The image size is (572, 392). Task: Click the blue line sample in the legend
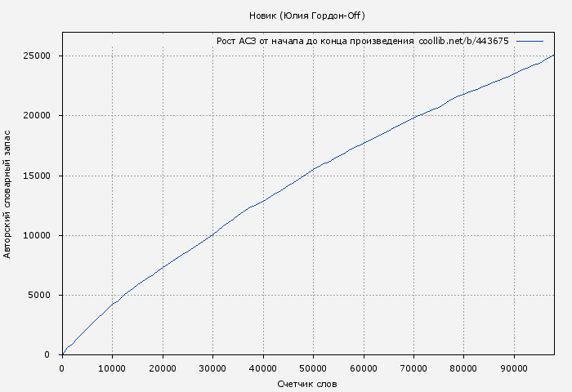pyautogui.click(x=530, y=41)
